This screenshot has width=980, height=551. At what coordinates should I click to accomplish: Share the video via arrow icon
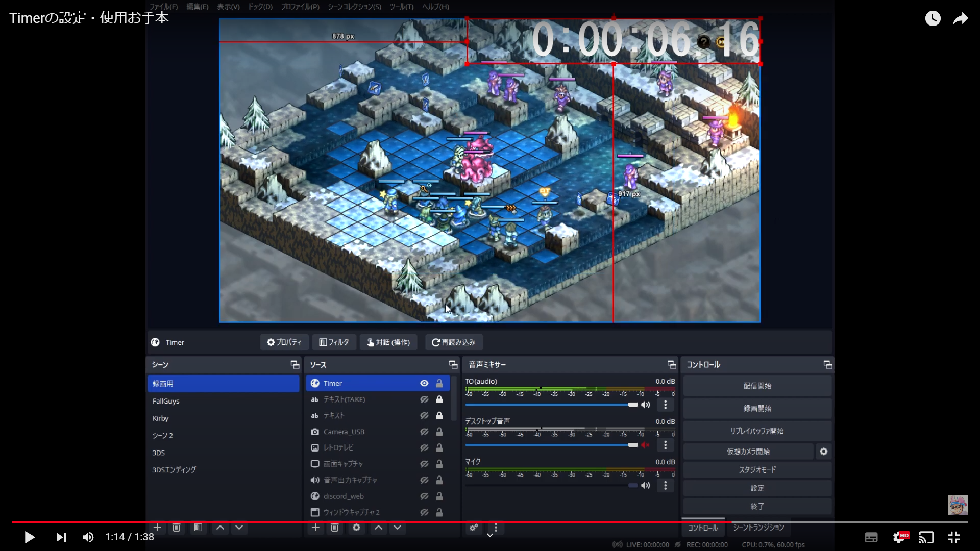coord(960,18)
